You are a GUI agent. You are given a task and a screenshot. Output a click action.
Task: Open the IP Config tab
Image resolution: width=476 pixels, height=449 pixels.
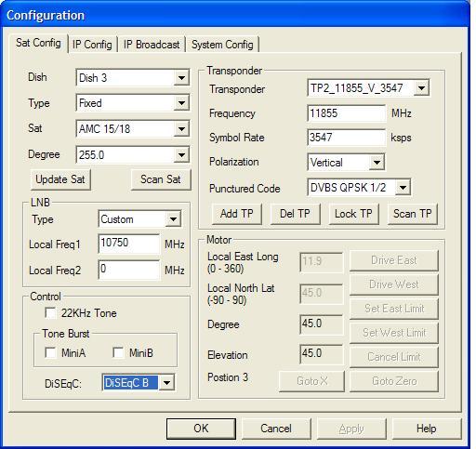(x=92, y=45)
